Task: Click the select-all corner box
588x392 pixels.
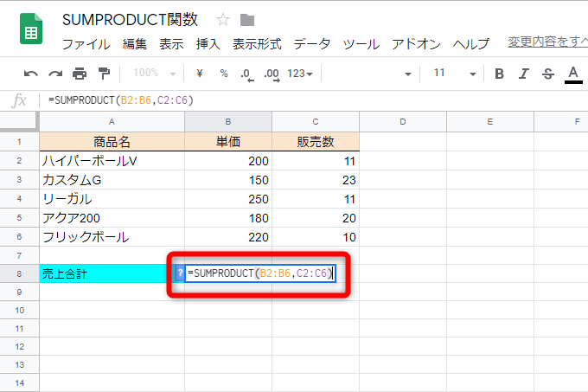Action: coord(20,121)
